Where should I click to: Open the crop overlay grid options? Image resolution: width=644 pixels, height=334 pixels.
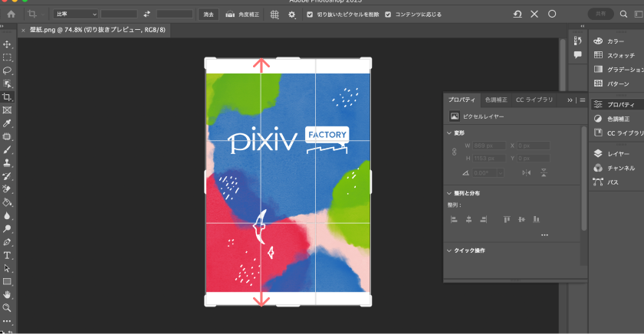(x=274, y=15)
